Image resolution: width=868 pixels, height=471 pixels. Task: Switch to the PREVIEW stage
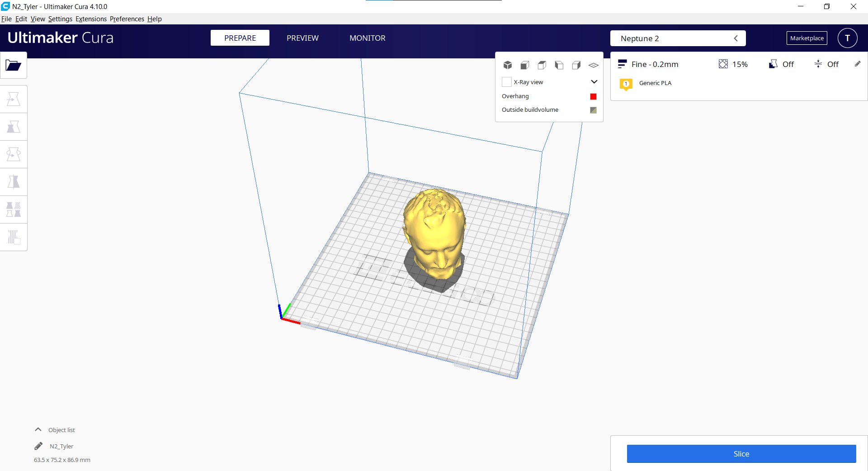point(302,38)
